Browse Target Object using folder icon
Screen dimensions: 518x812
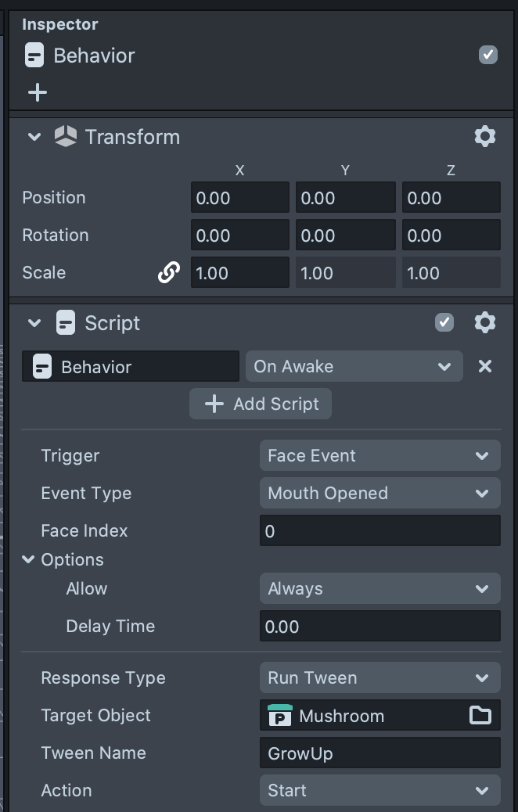[480, 715]
